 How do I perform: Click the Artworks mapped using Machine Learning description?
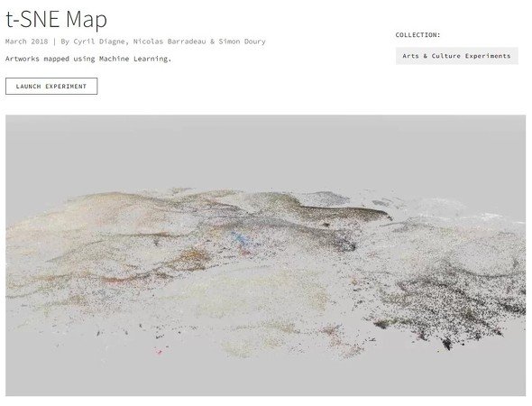pos(88,59)
